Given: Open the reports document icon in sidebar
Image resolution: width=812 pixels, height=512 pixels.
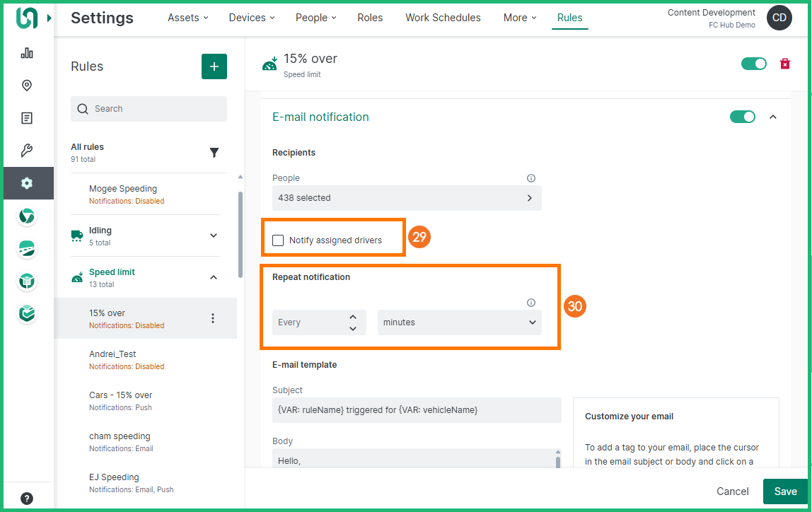Looking at the screenshot, I should pyautogui.click(x=27, y=118).
